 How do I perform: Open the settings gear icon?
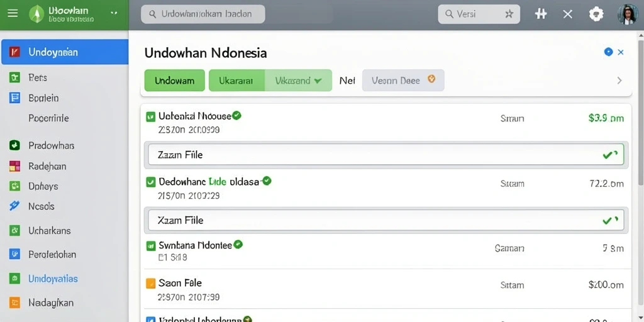pos(596,14)
